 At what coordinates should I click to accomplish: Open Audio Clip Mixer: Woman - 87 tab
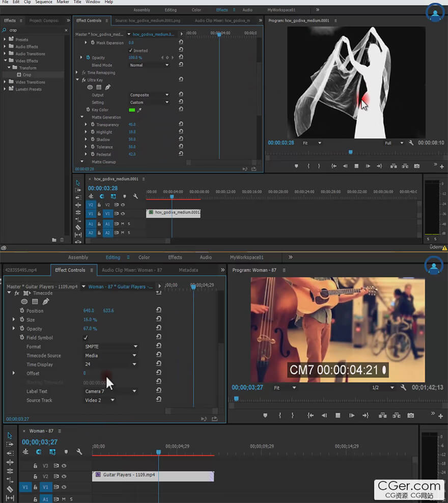pyautogui.click(x=132, y=270)
